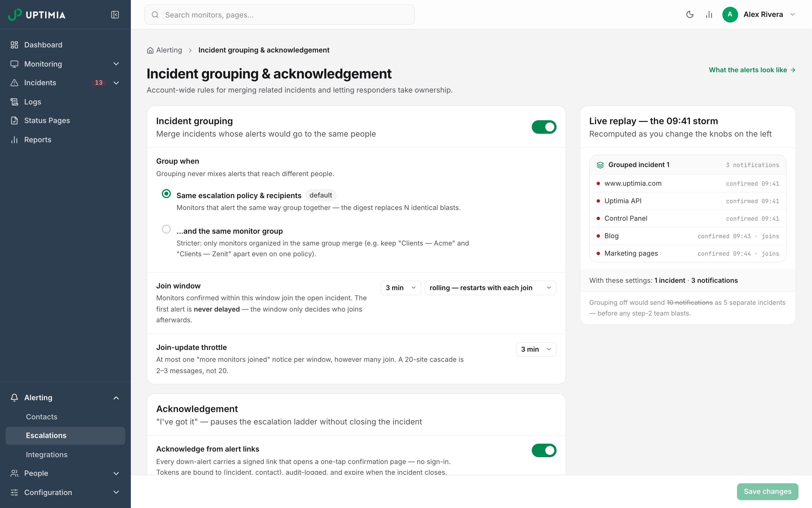Open Status Pages in sidebar
The height and width of the screenshot is (508, 812).
[x=65, y=121]
